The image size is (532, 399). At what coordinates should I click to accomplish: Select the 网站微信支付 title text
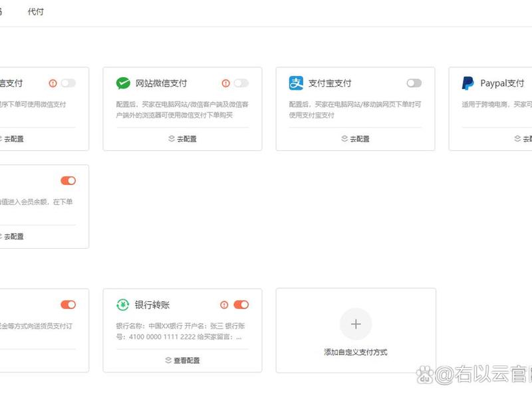pos(161,83)
